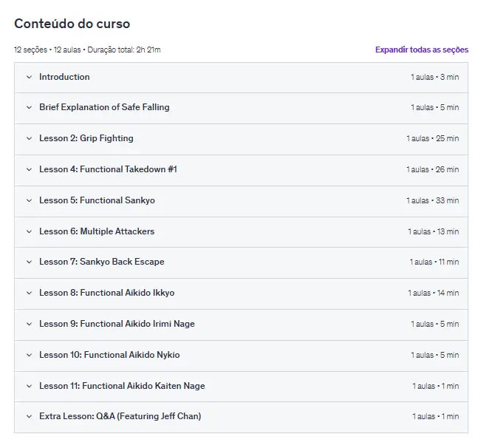This screenshot has height=448, width=495.
Task: Open 'Lesson 5: Functional Sankyo' section title
Action: tap(97, 201)
